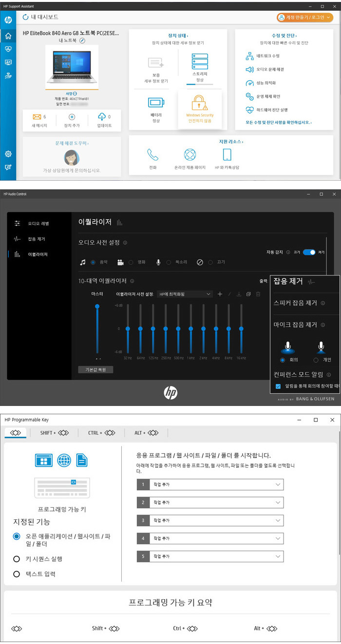This screenshot has width=341, height=644.
Task: Toggle the 자동 감지 auto-detect switch
Action: tap(309, 252)
